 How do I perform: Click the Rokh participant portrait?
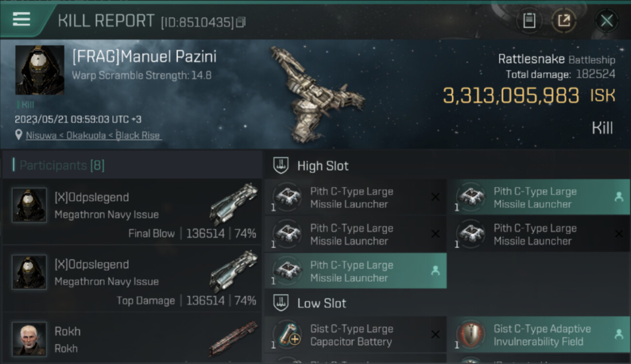coord(29,339)
